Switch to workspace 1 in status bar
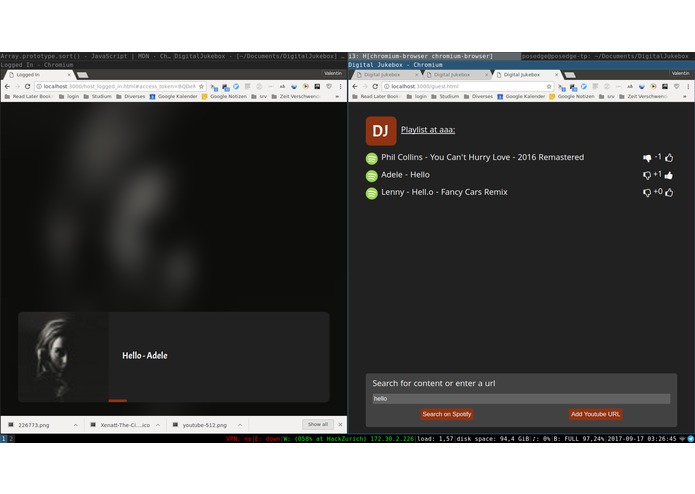Screen dimensions: 695x494 tap(3, 439)
